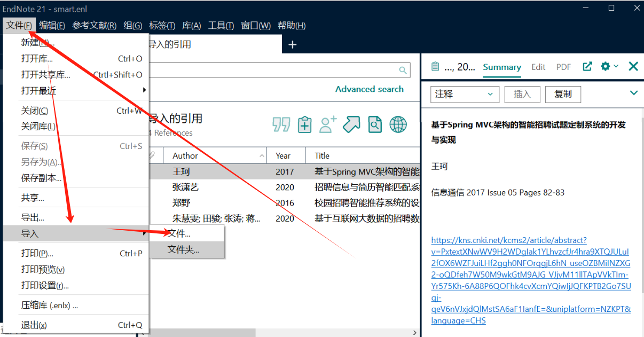Click the find full text icon

coord(375,124)
